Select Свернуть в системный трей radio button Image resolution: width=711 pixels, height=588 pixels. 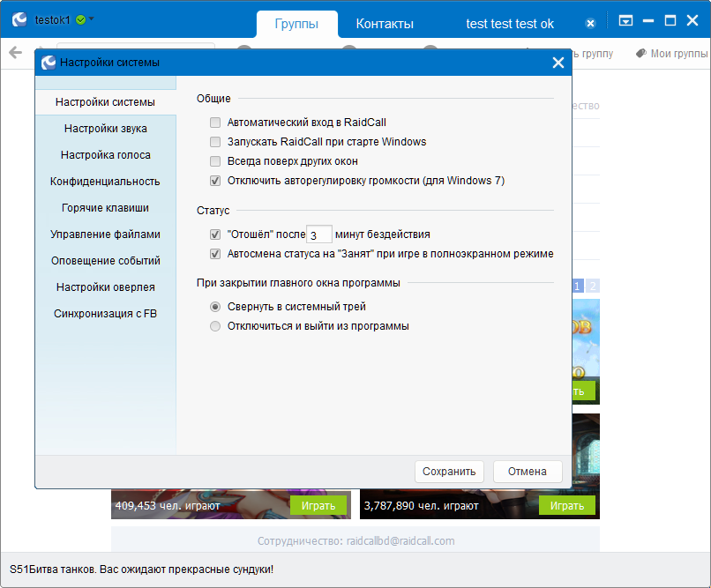click(215, 307)
